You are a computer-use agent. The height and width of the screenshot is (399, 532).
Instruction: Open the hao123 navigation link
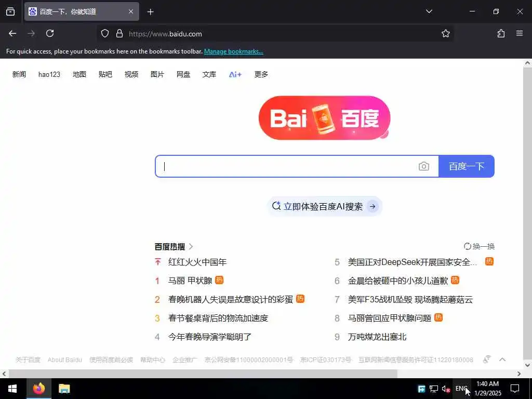[x=49, y=74]
